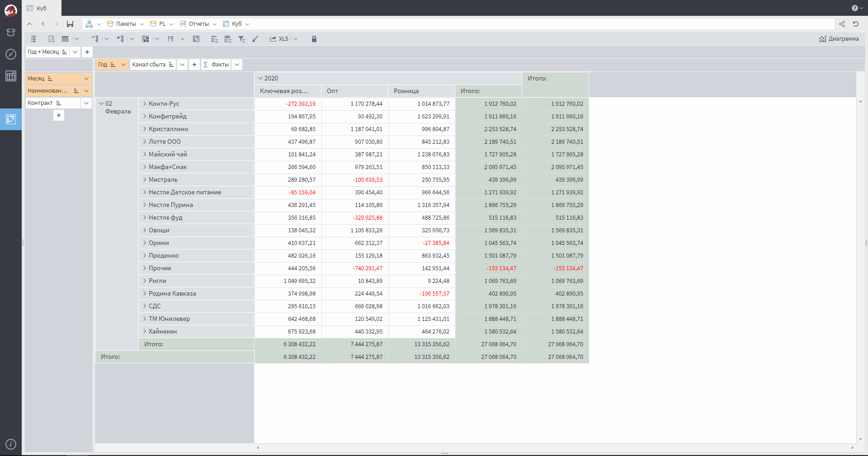
Task: Toggle sort on the Год column field
Action: 113,65
